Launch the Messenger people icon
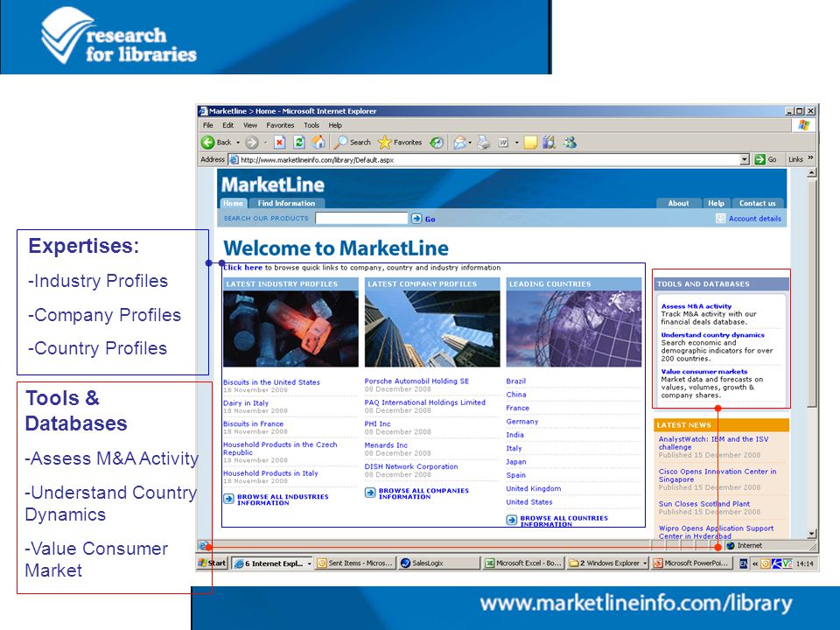This screenshot has width=840, height=630. [570, 143]
